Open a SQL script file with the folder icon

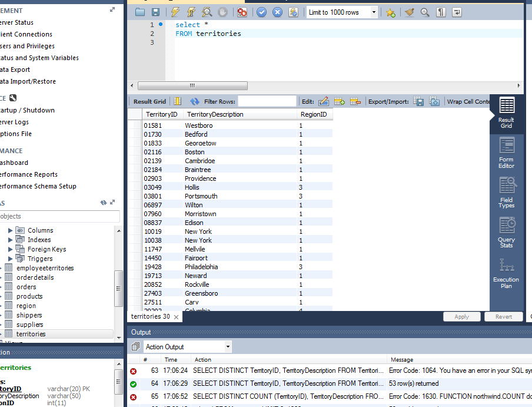click(140, 12)
